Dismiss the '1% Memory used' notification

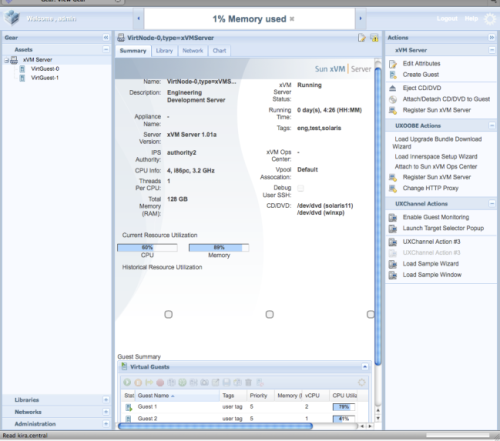(292, 19)
